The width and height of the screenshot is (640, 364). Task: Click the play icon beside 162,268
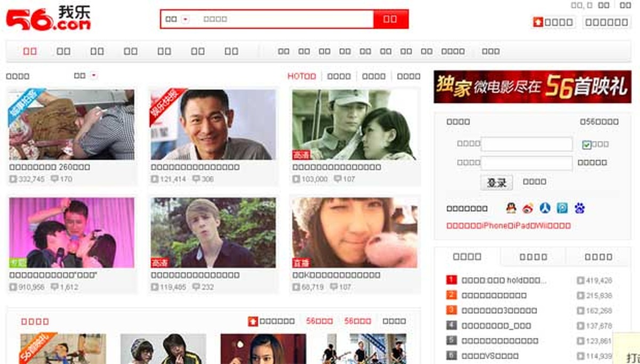pyautogui.click(x=580, y=310)
